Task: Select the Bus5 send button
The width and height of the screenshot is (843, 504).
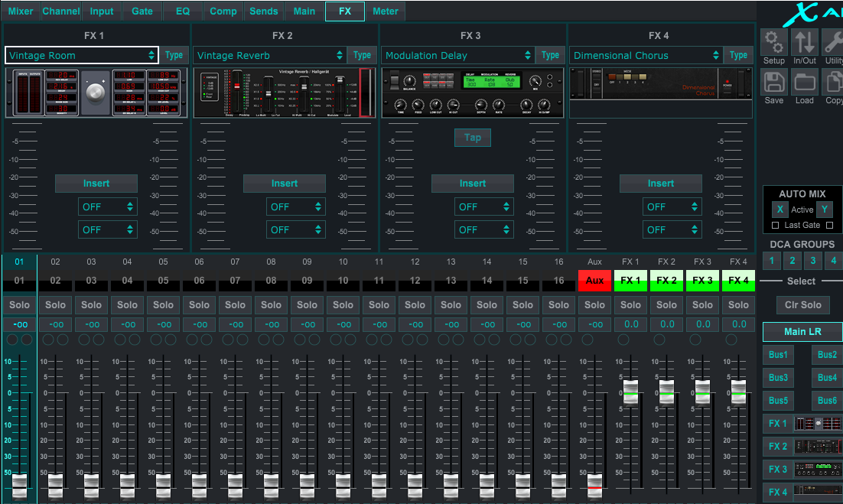Action: pos(778,400)
